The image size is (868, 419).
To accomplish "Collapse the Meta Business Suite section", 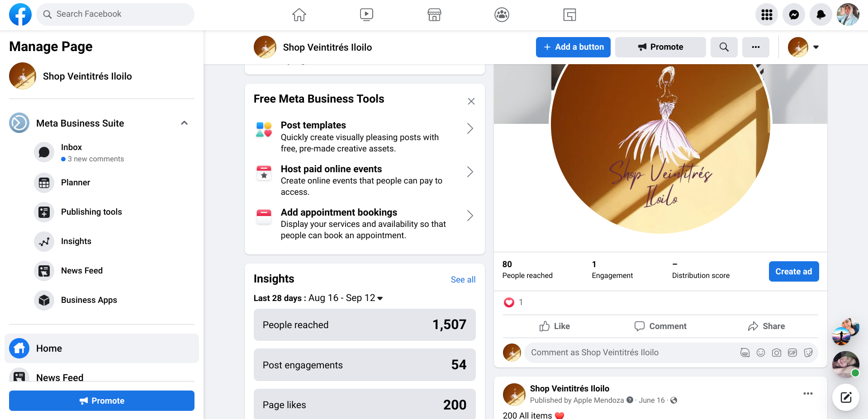I will coord(184,123).
